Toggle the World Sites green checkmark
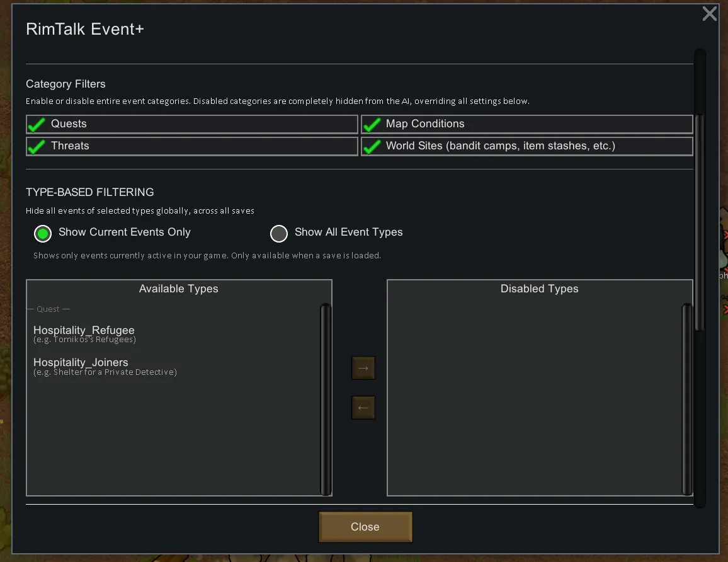728x562 pixels. pos(372,146)
